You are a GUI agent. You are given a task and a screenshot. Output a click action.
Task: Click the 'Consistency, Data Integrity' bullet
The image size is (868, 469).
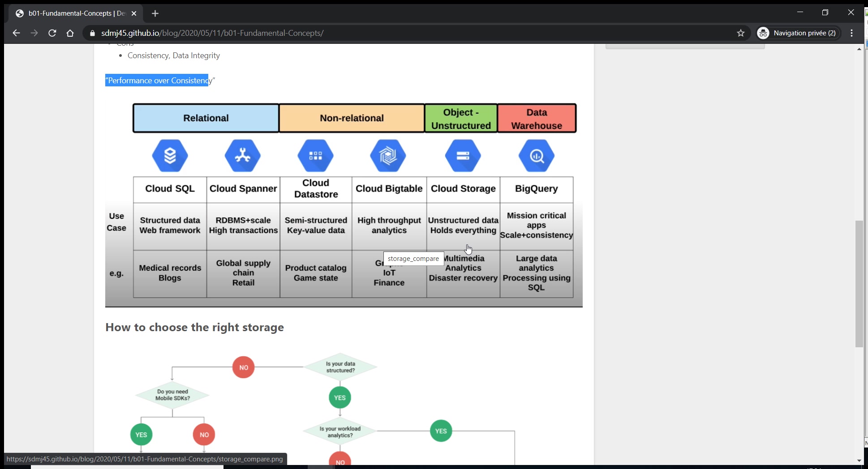174,55
